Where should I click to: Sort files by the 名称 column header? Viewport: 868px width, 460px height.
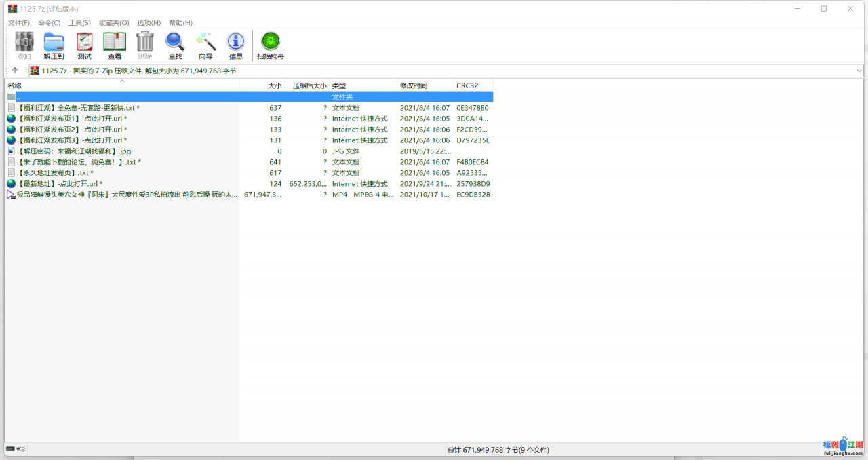(x=15, y=86)
